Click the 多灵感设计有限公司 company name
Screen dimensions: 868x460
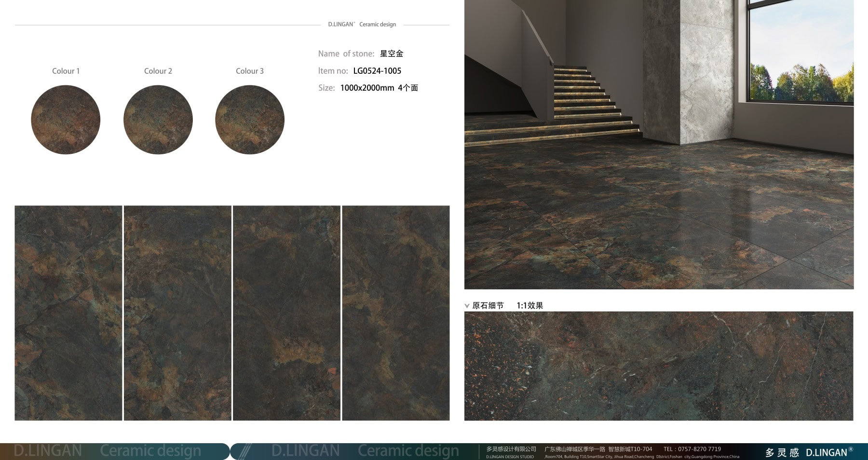511,449
